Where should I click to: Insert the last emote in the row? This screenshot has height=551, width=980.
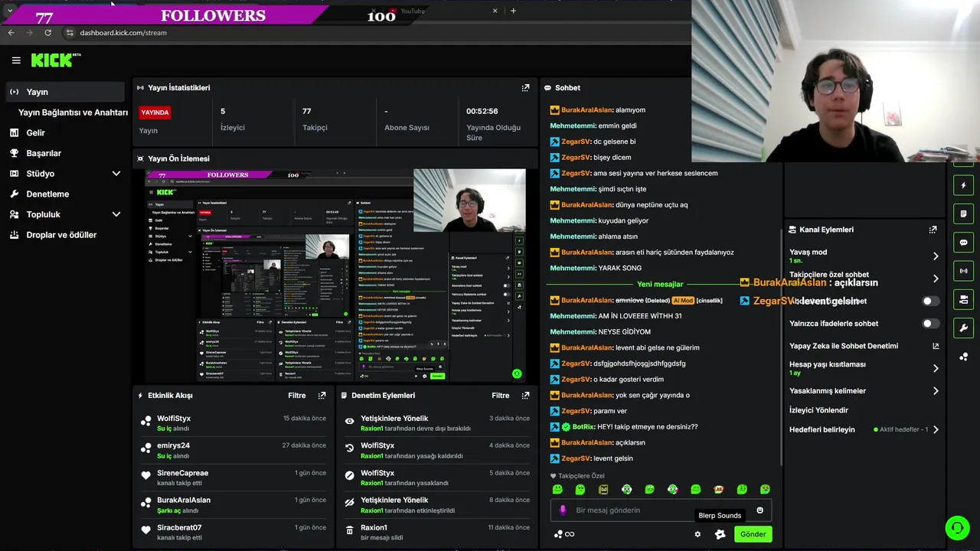click(x=765, y=490)
